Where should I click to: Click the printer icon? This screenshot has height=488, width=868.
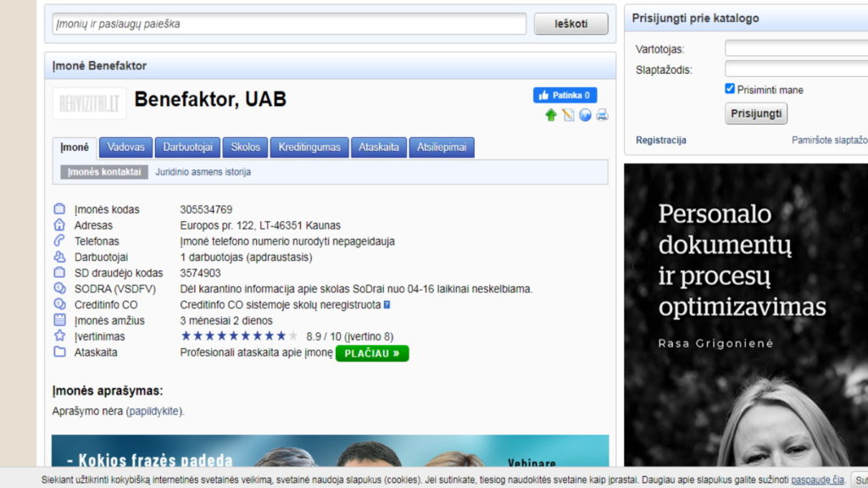pyautogui.click(x=602, y=115)
